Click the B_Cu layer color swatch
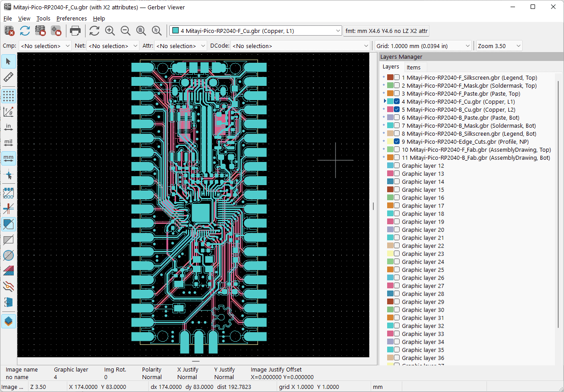Viewport: 564px width, 392px height. pyautogui.click(x=390, y=109)
